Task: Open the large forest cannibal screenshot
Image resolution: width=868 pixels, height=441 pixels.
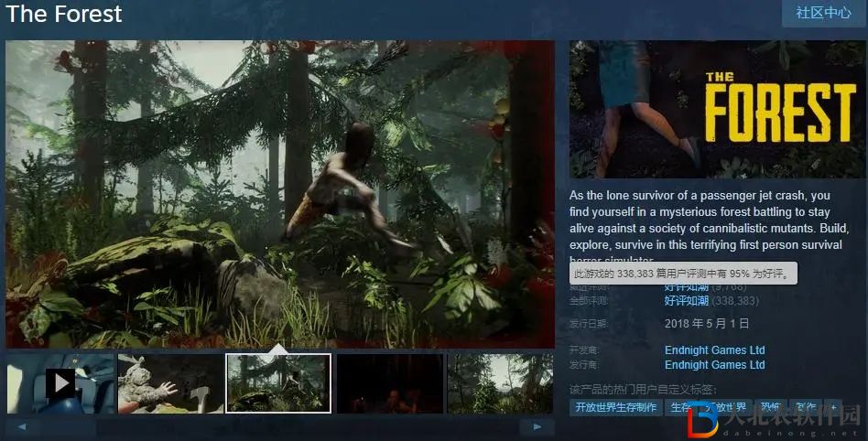Action: point(280,194)
